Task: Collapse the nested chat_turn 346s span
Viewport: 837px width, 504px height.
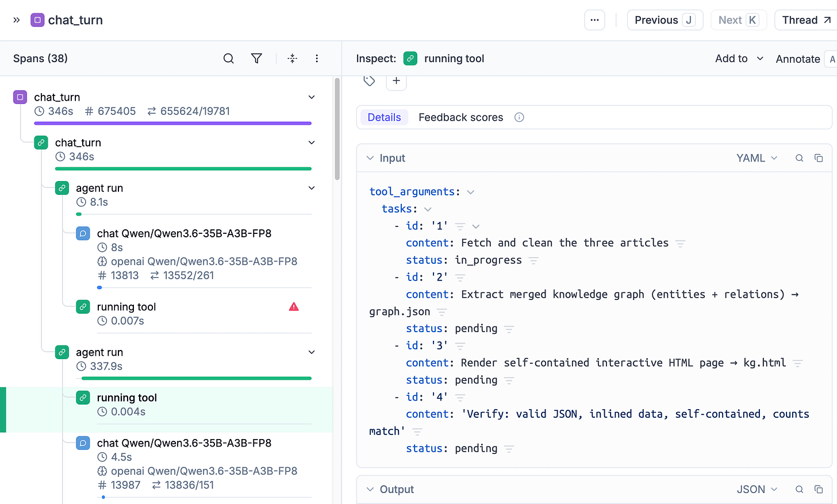Action: (x=312, y=143)
